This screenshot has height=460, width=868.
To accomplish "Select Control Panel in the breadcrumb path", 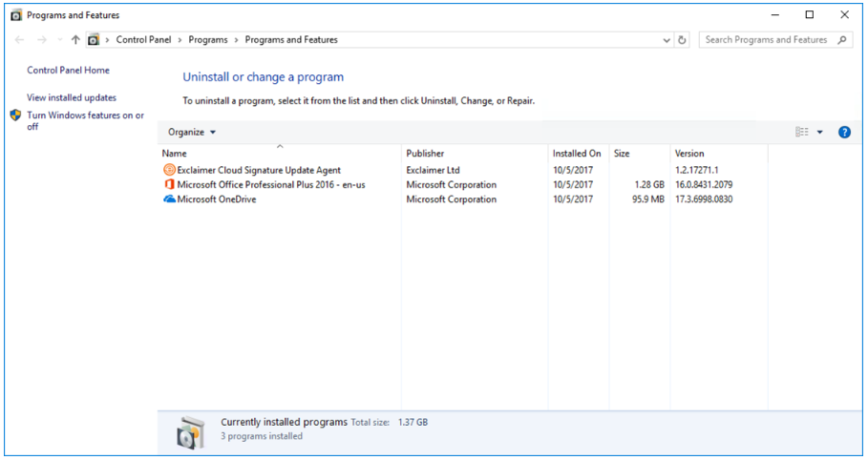I will coord(145,40).
